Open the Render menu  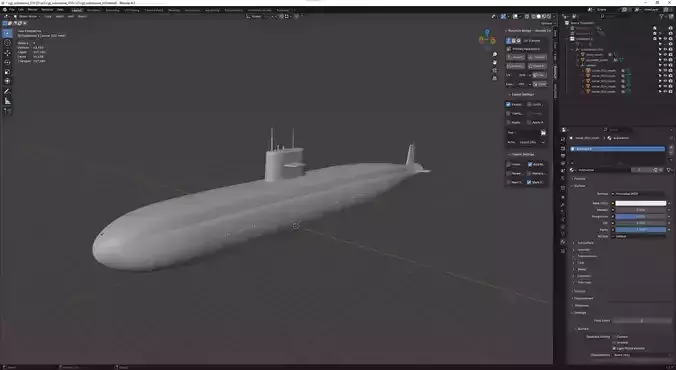pos(32,9)
